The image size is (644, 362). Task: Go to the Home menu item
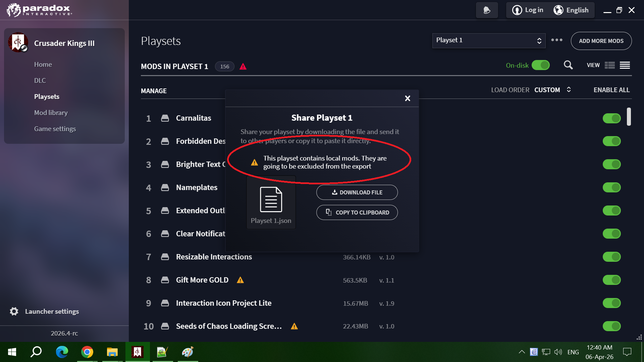[43, 64]
